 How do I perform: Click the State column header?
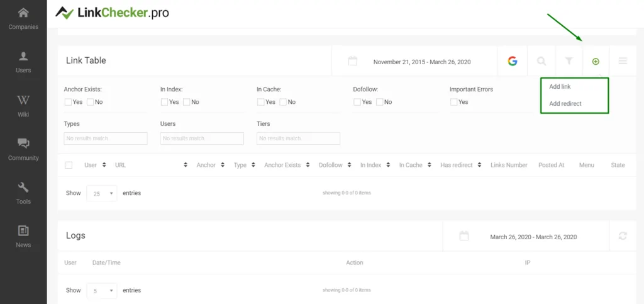618,165
